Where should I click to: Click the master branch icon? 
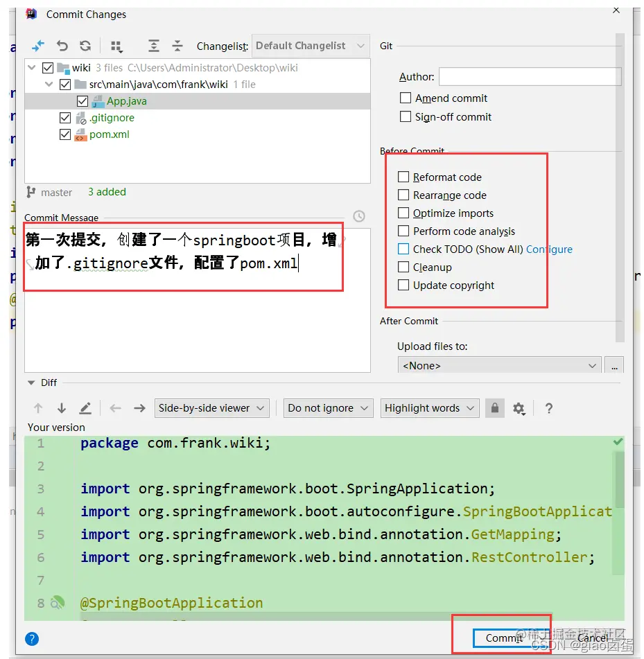click(x=31, y=192)
